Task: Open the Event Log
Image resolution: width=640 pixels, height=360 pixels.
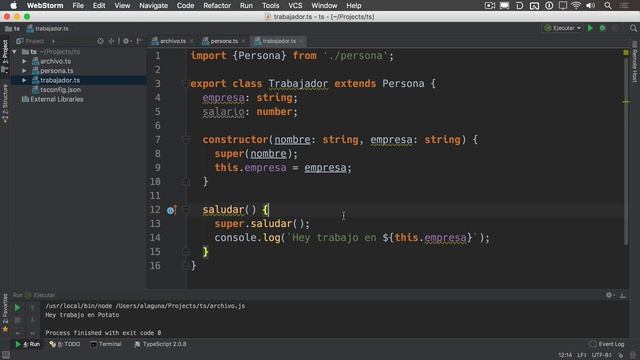Action: coord(607,344)
